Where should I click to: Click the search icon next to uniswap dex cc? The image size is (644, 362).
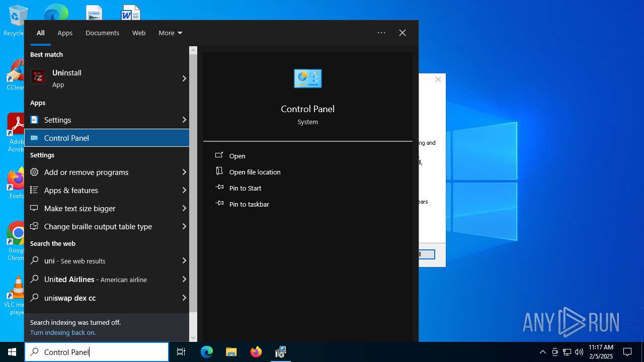(34, 298)
